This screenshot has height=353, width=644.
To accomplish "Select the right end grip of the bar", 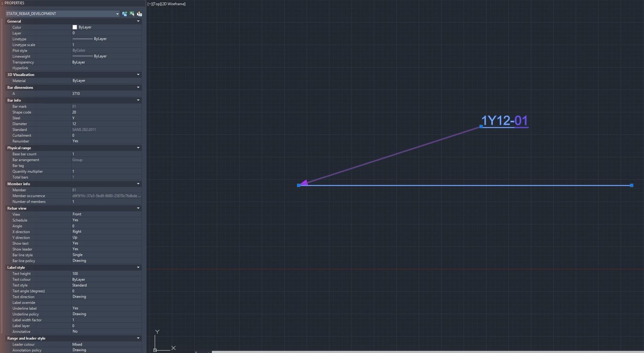I will click(632, 185).
